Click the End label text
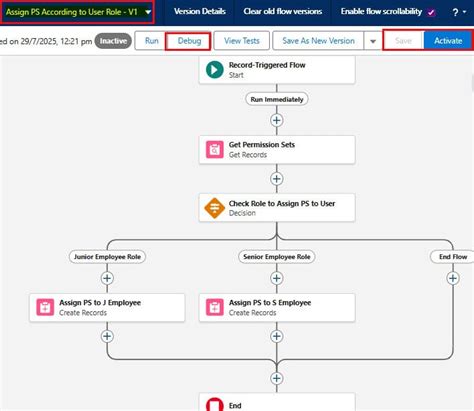This screenshot has width=474, height=411. pyautogui.click(x=235, y=406)
